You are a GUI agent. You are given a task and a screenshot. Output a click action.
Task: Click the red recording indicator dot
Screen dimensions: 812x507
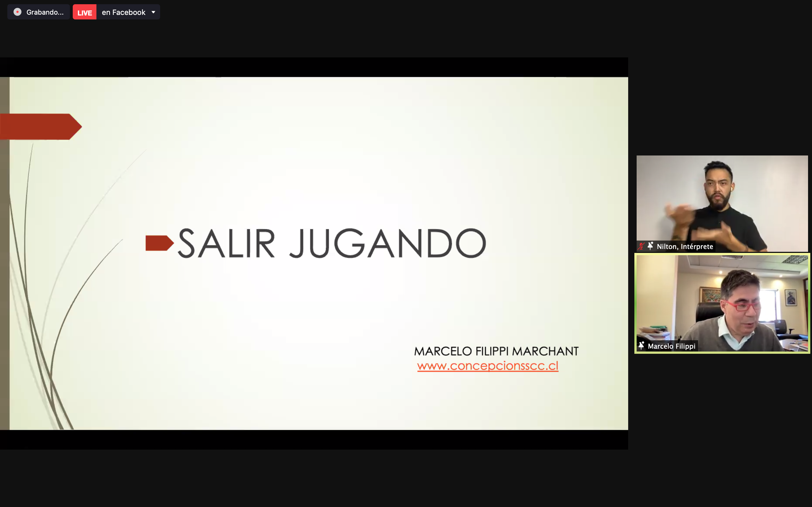click(17, 12)
